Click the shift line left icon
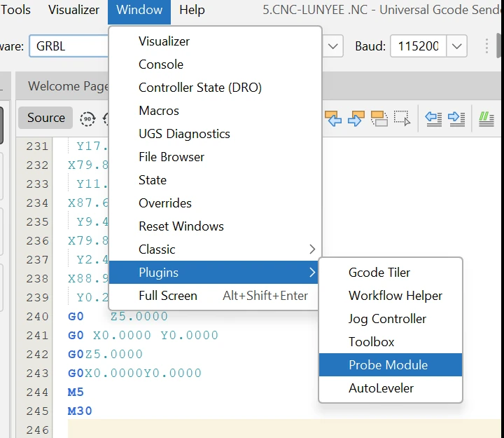This screenshot has height=438, width=504. pyautogui.click(x=433, y=118)
